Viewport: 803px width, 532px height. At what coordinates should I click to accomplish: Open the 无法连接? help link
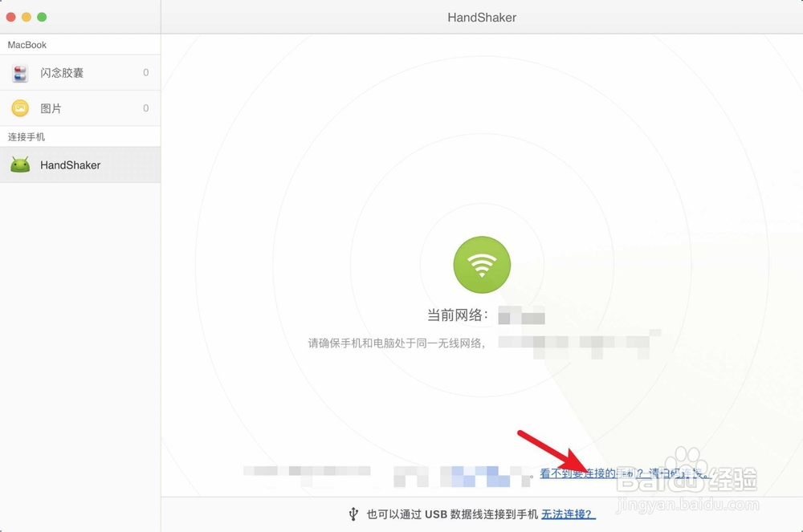click(569, 514)
